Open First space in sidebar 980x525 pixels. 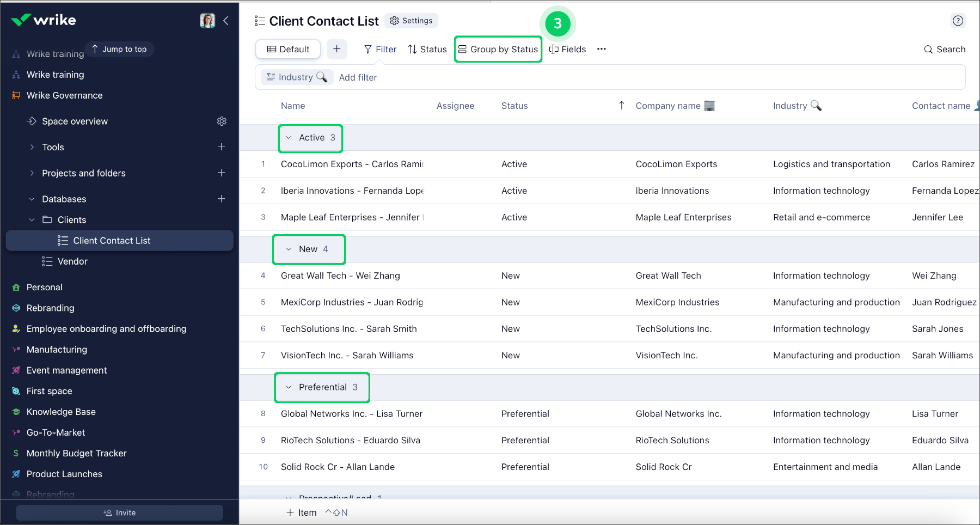point(49,390)
